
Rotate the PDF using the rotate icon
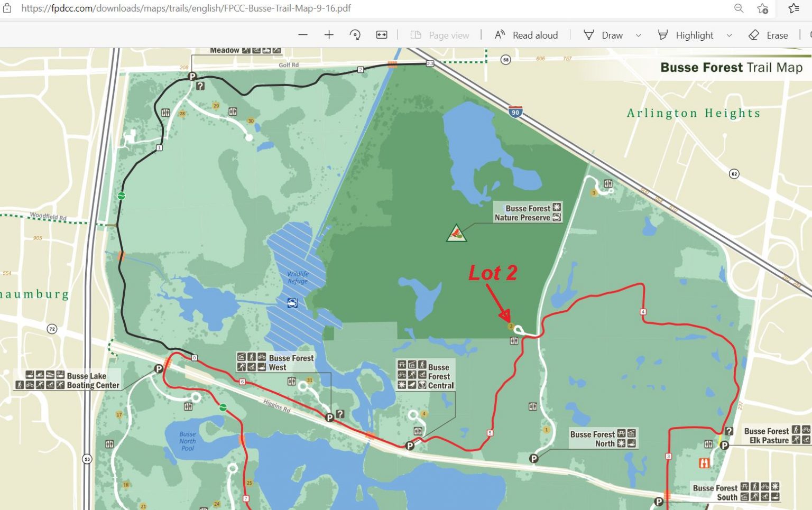point(355,35)
